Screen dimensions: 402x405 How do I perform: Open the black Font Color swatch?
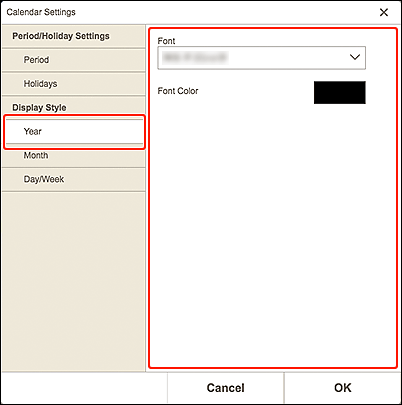coord(340,92)
